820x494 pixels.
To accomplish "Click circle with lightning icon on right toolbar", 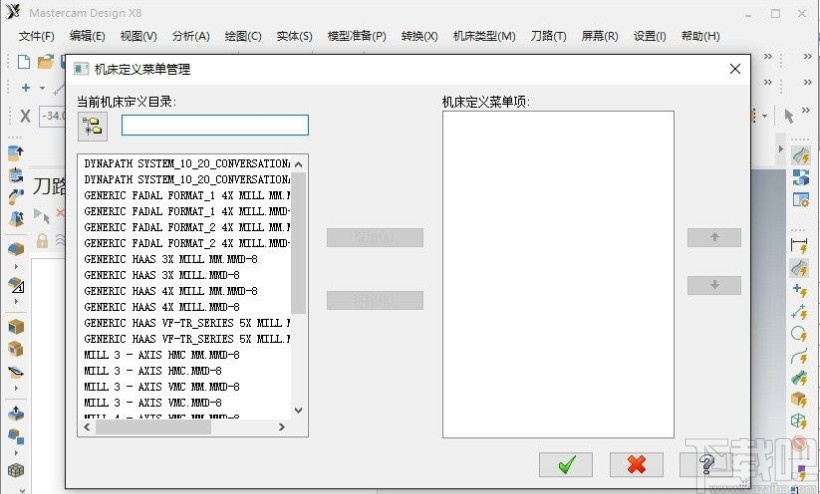I will pos(799,334).
